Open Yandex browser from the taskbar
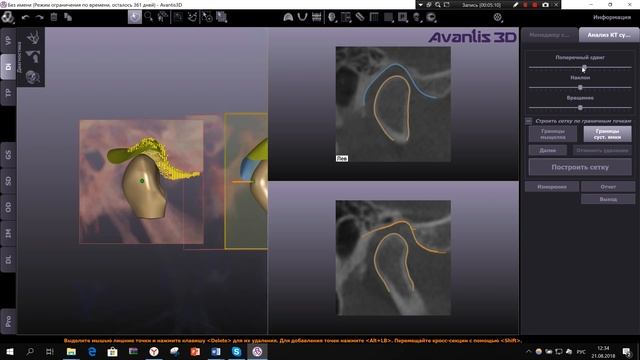Image resolution: width=640 pixels, height=360 pixels. (154, 351)
